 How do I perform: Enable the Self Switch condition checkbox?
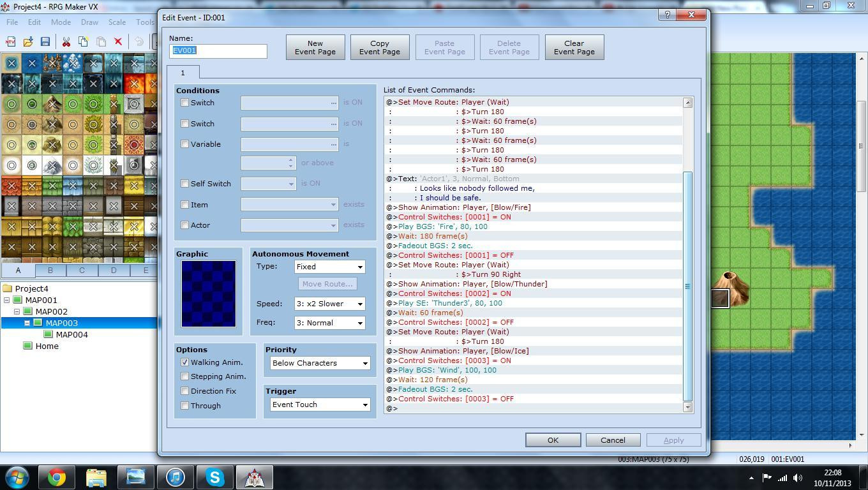(185, 184)
